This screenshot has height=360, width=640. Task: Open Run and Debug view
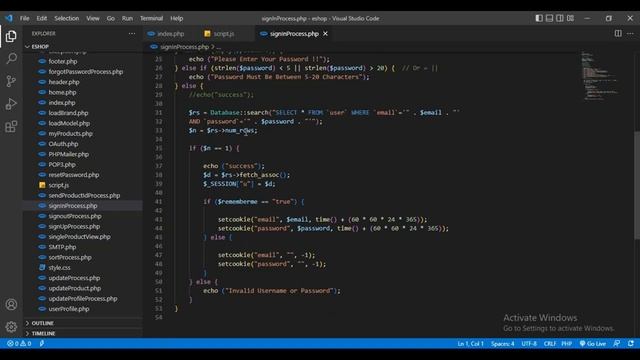click(11, 104)
